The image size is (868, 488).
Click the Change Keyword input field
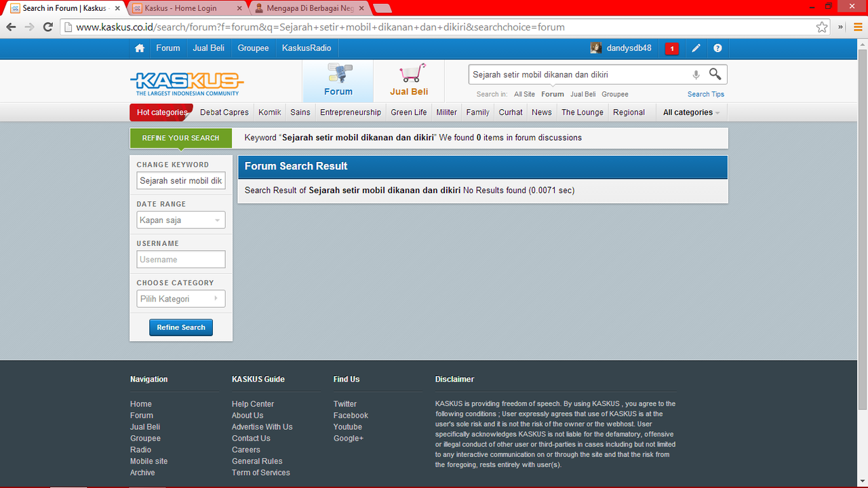tap(181, 181)
